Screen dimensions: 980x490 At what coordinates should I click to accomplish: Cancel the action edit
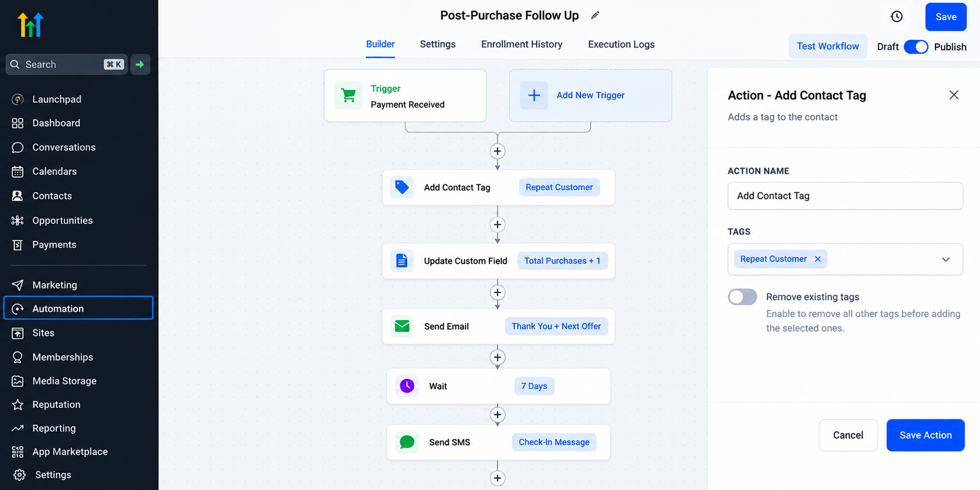[x=848, y=435]
